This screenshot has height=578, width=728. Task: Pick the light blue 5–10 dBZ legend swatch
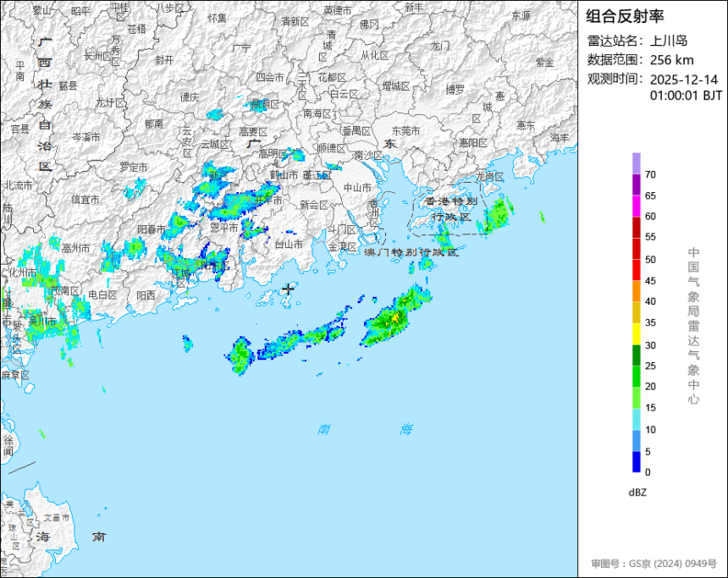[636, 441]
